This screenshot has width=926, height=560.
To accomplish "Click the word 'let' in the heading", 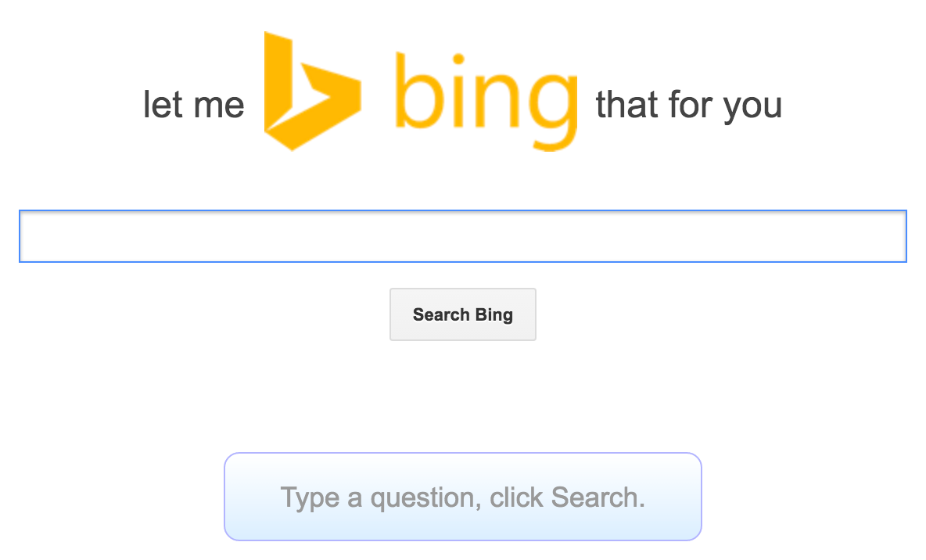I will click(x=163, y=105).
